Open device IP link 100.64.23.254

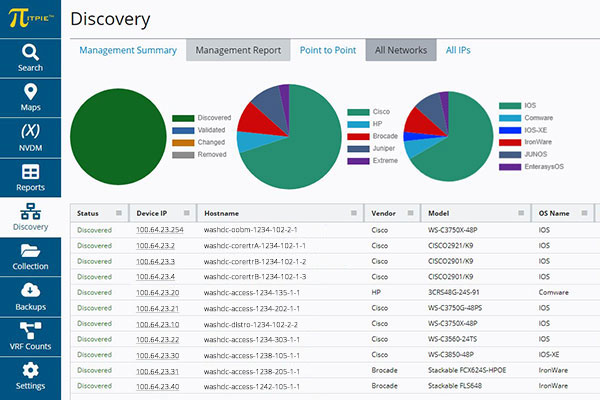[160, 230]
